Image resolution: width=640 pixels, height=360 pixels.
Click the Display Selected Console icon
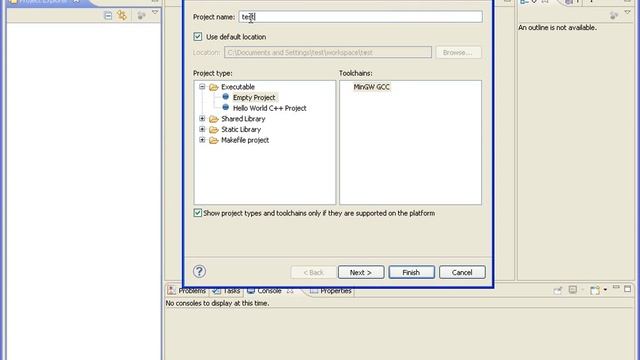(573, 290)
